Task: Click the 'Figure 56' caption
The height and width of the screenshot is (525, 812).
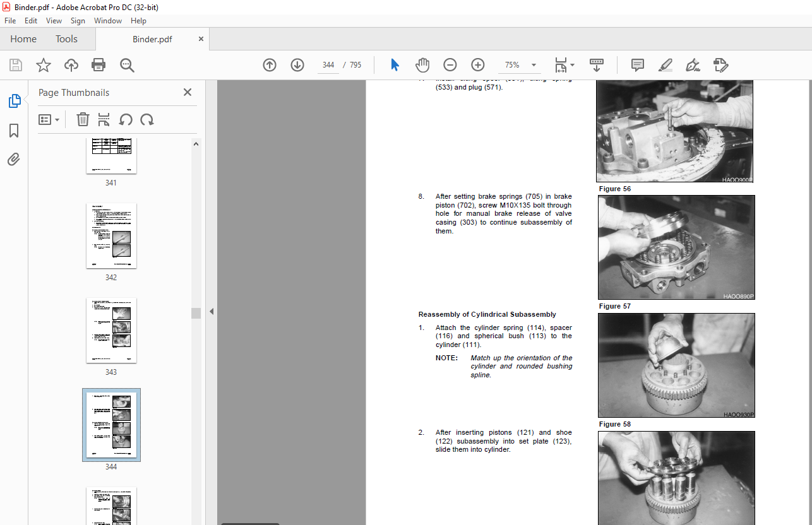Action: (x=615, y=189)
